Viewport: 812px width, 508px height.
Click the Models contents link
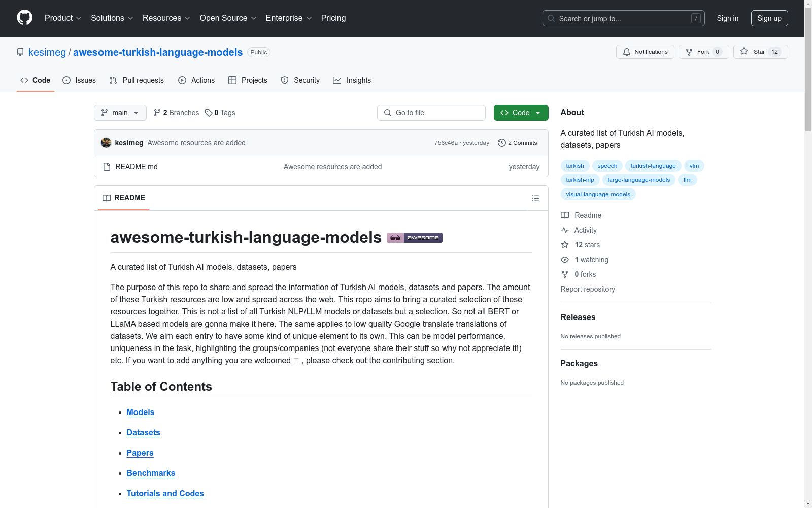click(x=141, y=412)
